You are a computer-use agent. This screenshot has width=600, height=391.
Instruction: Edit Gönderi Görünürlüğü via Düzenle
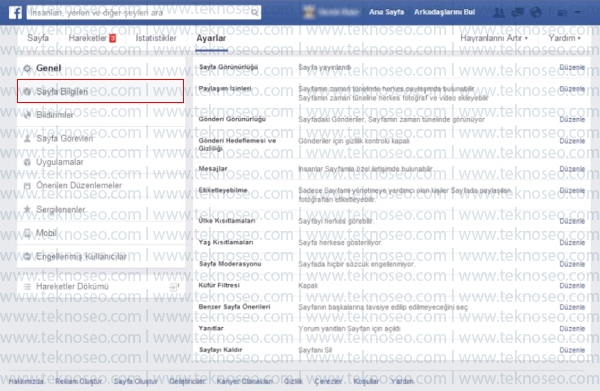(x=572, y=119)
